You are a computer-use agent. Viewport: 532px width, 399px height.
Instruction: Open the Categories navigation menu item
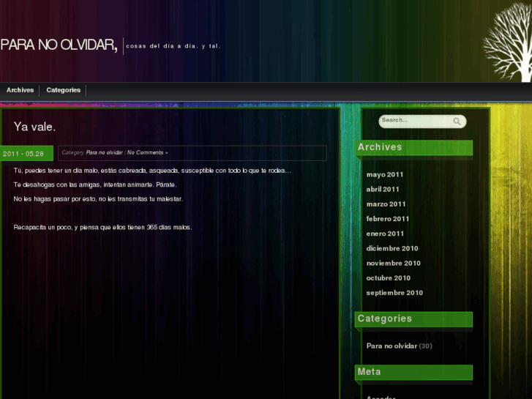[64, 90]
